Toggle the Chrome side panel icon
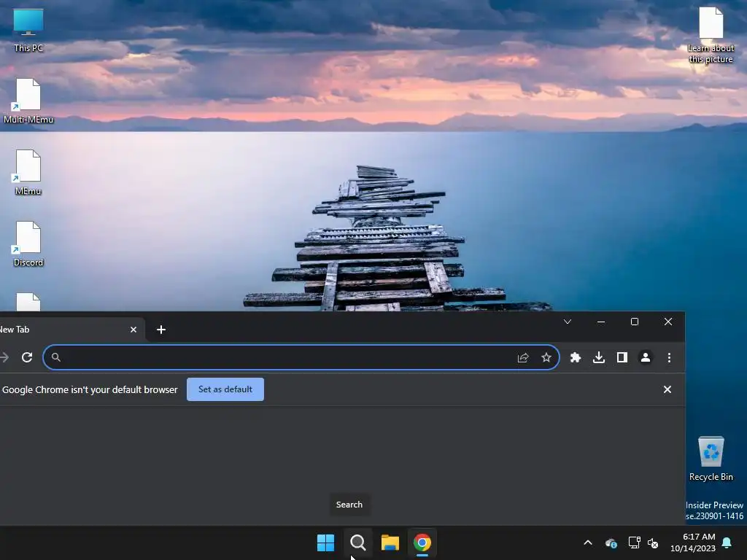The height and width of the screenshot is (560, 747). click(622, 357)
